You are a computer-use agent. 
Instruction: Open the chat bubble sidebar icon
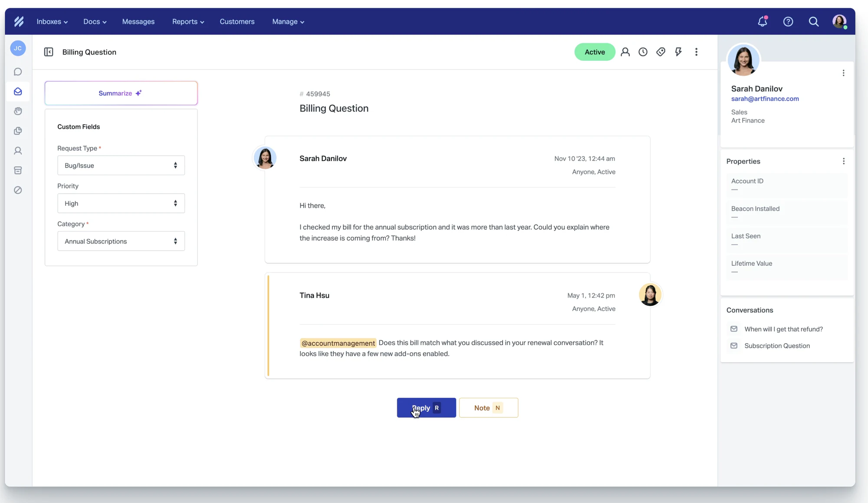coord(18,72)
